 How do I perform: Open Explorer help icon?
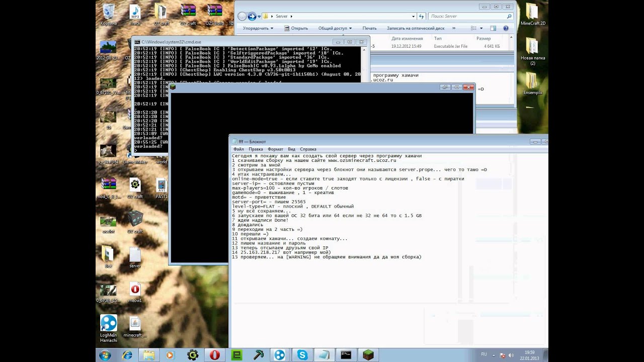coord(506,29)
